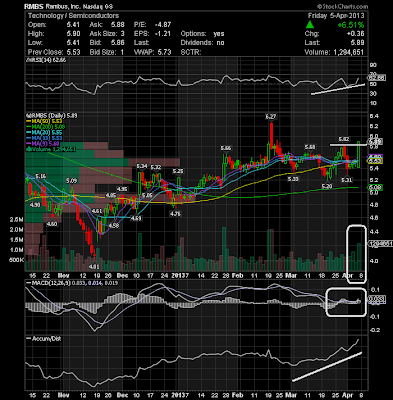This screenshot has width=393, height=400.
Task: Select the Prev Close value 5.53
Action: point(73,52)
